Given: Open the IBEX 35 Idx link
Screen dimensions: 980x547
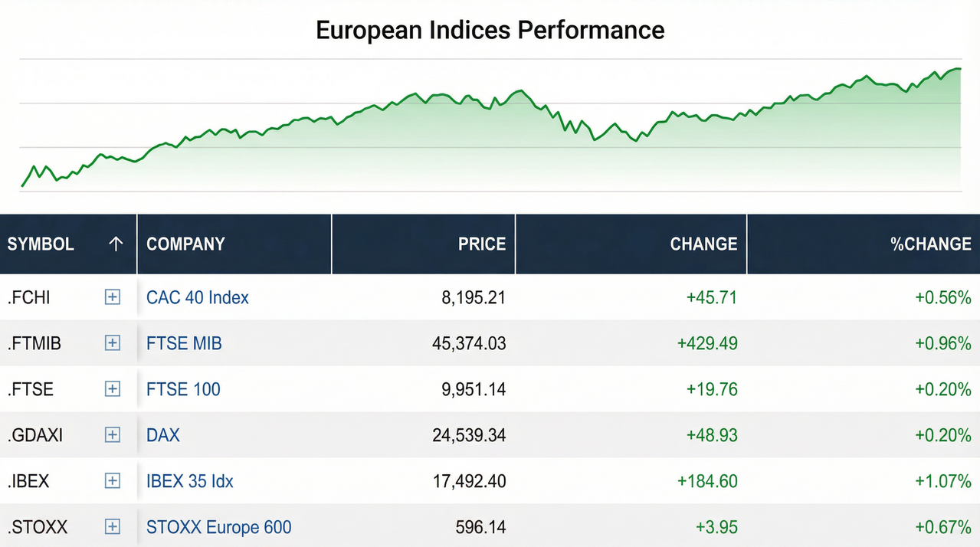Looking at the screenshot, I should click(190, 481).
